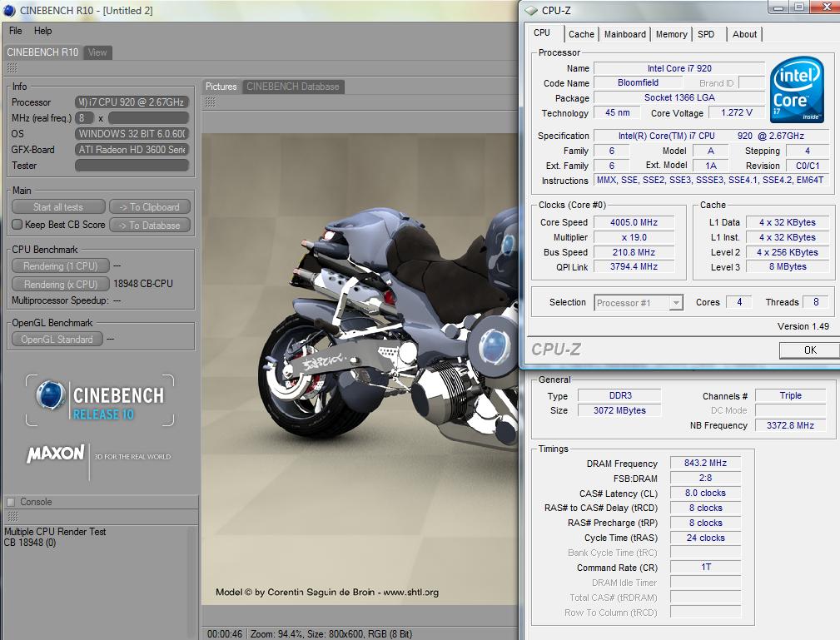
Task: Click the empty MHz real frequency field
Action: click(x=148, y=118)
